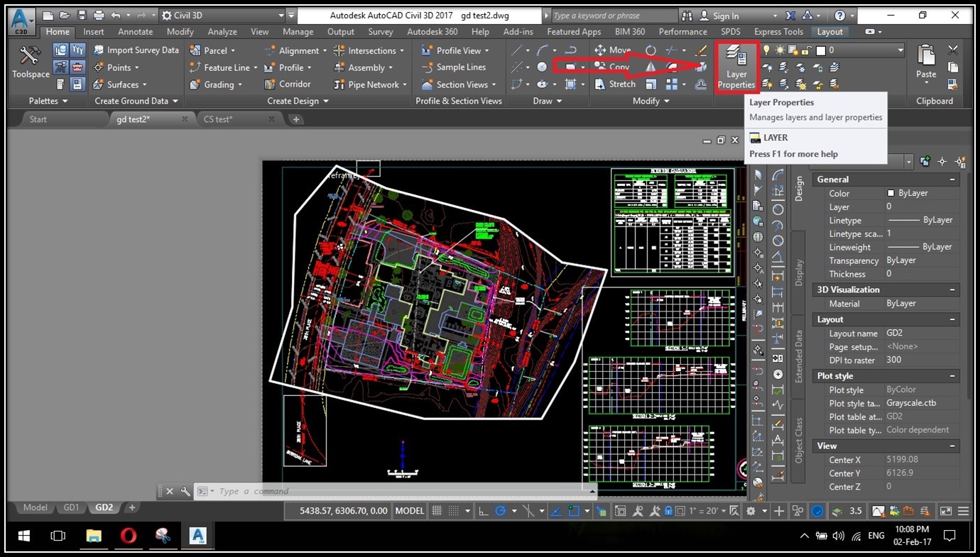Click the Select Objects crosshair icon in Properties

[942, 162]
